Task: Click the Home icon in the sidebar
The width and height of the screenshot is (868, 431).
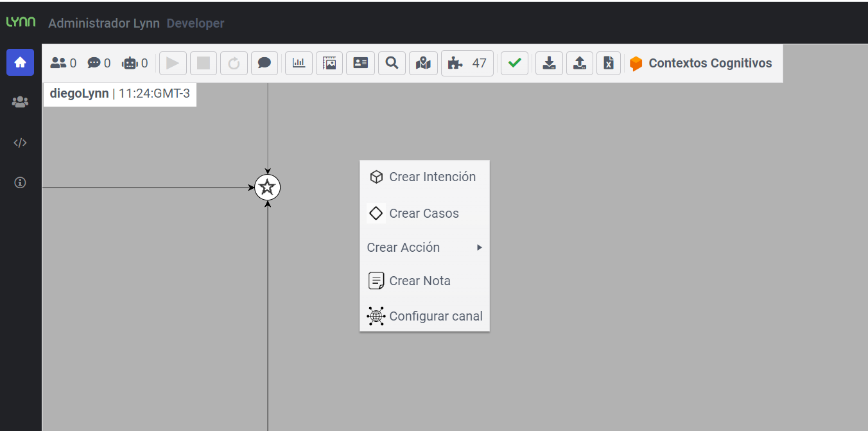Action: [x=20, y=62]
